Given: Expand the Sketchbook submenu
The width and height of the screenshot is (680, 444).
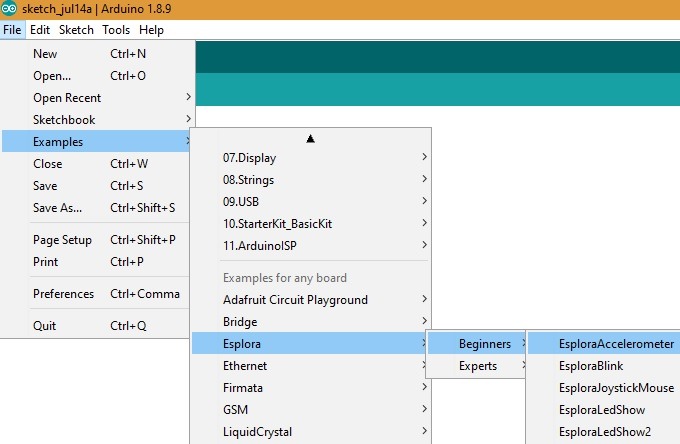Looking at the screenshot, I should coord(98,120).
